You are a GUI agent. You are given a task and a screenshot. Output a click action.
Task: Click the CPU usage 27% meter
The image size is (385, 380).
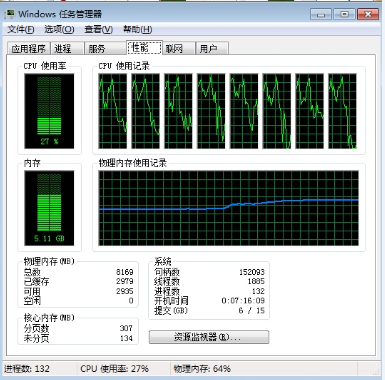click(x=49, y=111)
